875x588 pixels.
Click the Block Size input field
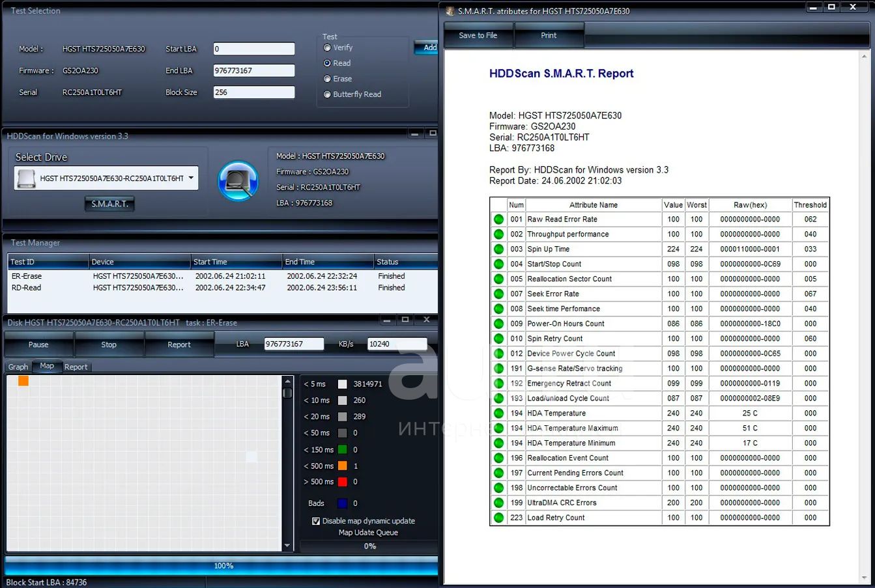[x=254, y=92]
